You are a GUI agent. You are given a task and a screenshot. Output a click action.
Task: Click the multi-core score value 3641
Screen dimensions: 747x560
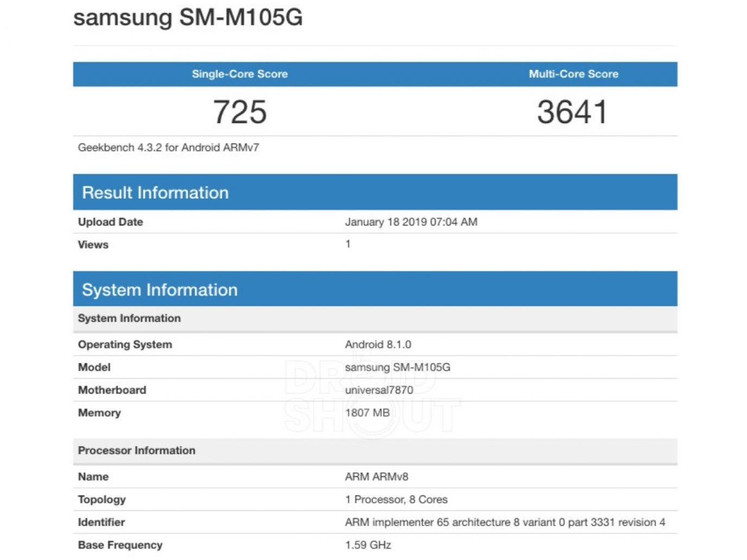pyautogui.click(x=572, y=112)
